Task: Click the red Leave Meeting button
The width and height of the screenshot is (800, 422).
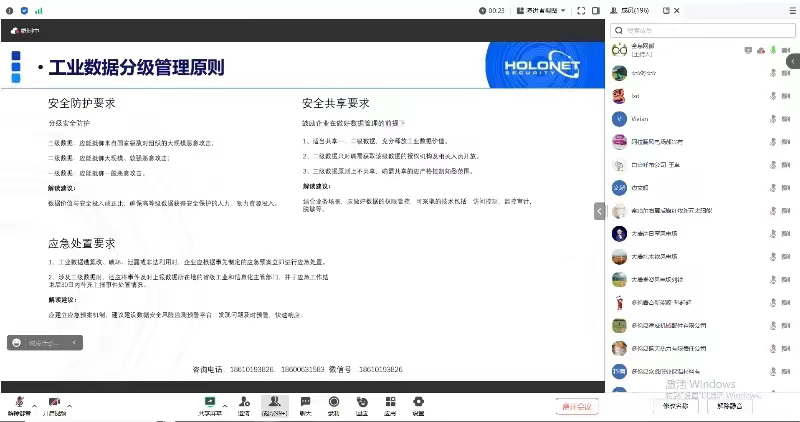Action: (x=576, y=406)
